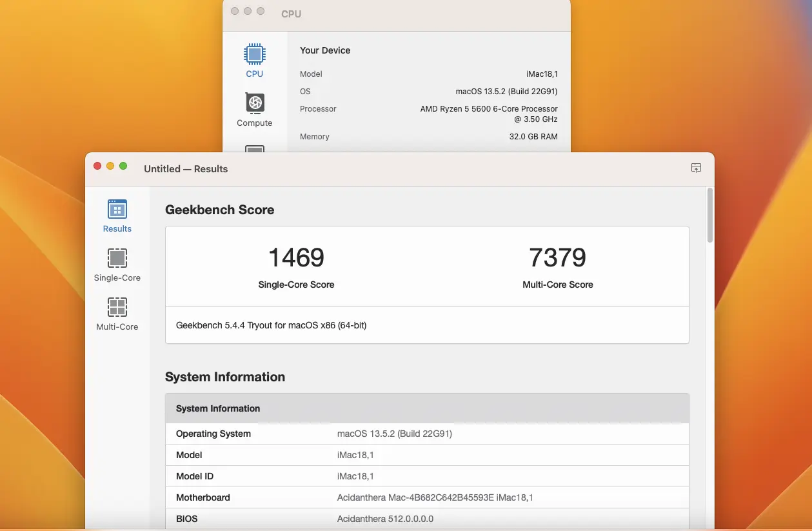Click the Operating System row label
This screenshot has height=531, width=812.
[x=213, y=434]
